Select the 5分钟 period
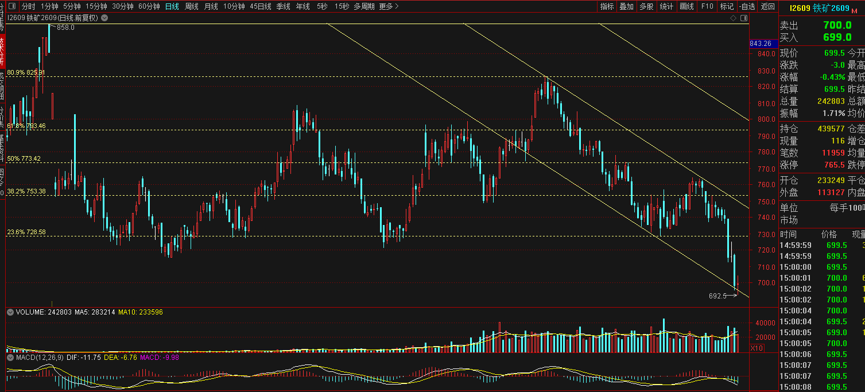 (72, 7)
